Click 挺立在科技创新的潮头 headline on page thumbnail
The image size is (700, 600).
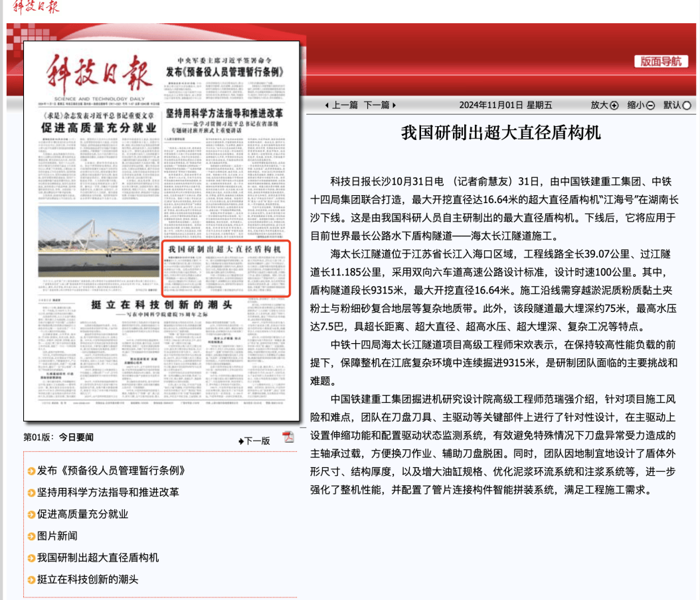pos(161,305)
